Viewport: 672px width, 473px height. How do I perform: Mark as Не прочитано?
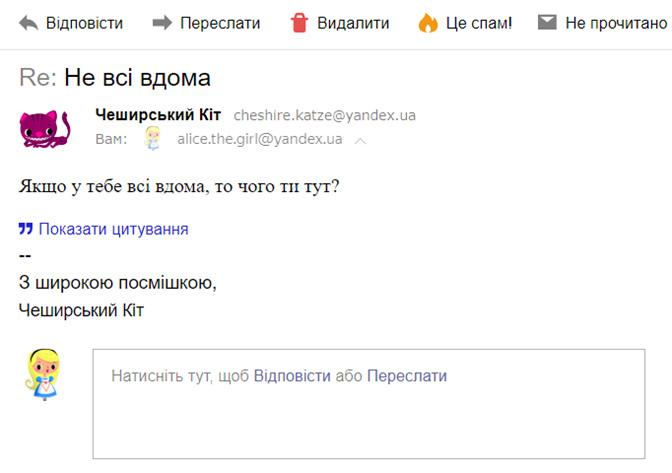[616, 23]
